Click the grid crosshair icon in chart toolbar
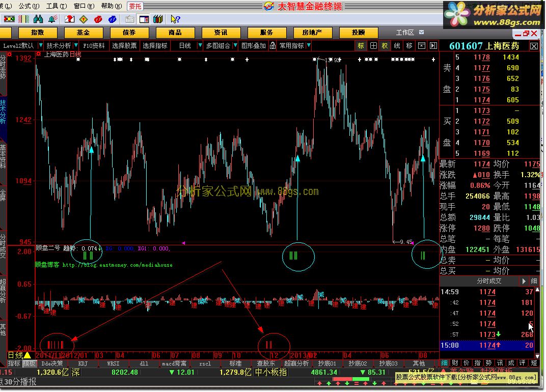This screenshot has width=546, height=392. 373,46
